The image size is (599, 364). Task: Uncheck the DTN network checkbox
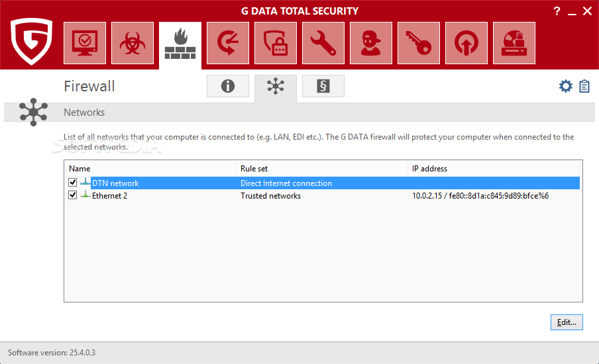[73, 183]
